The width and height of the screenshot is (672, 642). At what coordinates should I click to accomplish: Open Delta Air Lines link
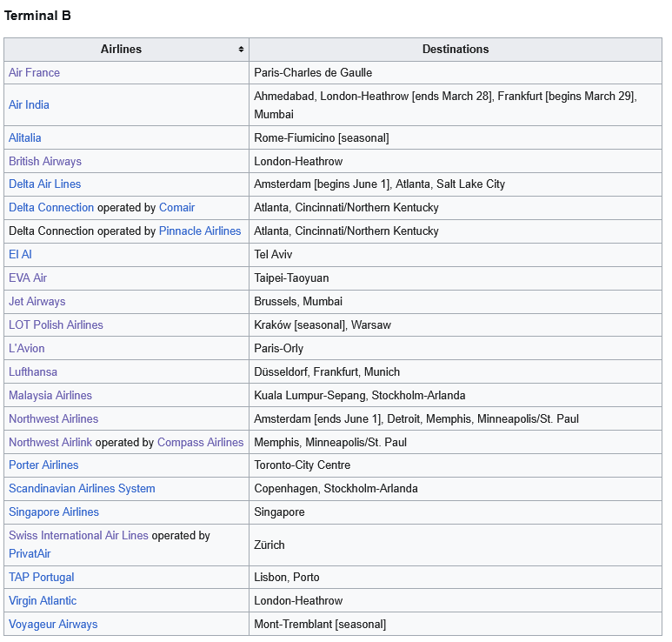pyautogui.click(x=44, y=184)
